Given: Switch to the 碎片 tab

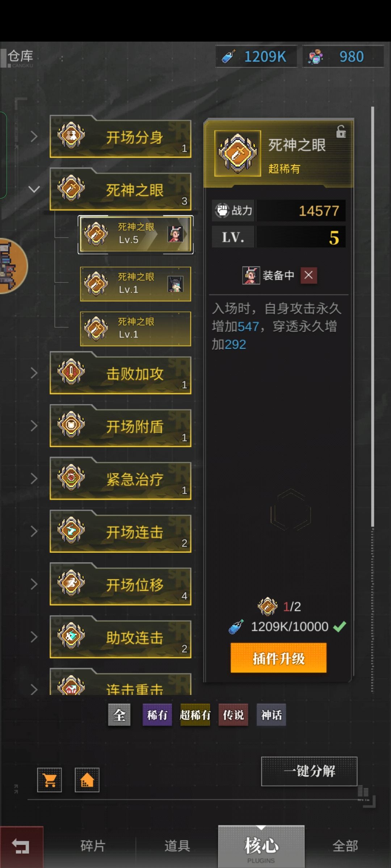Looking at the screenshot, I should coord(93,846).
